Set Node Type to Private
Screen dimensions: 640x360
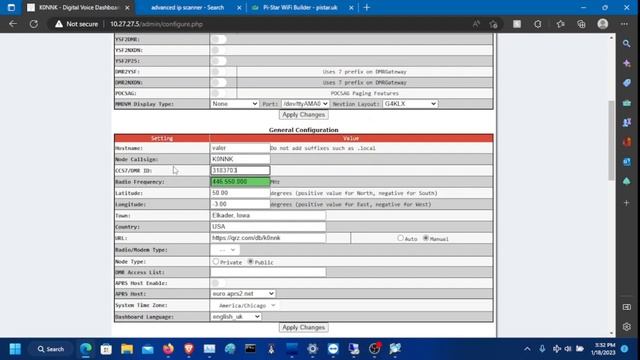(x=216, y=261)
